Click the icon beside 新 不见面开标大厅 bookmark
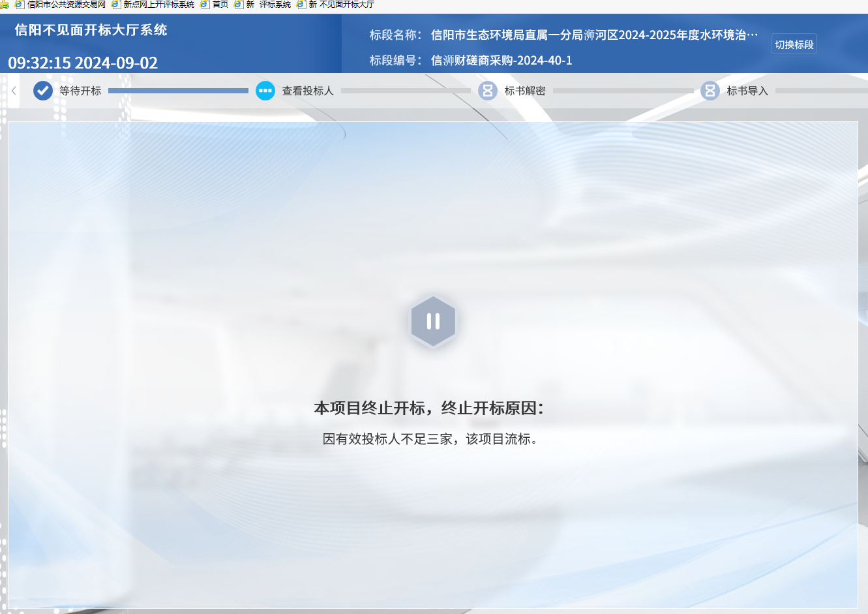868x614 pixels. click(x=301, y=5)
